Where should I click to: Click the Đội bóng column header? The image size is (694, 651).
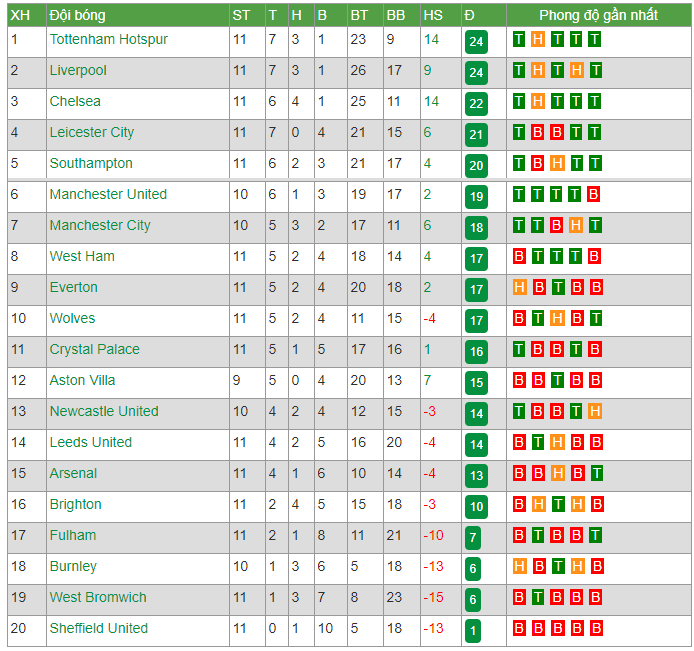tap(77, 15)
